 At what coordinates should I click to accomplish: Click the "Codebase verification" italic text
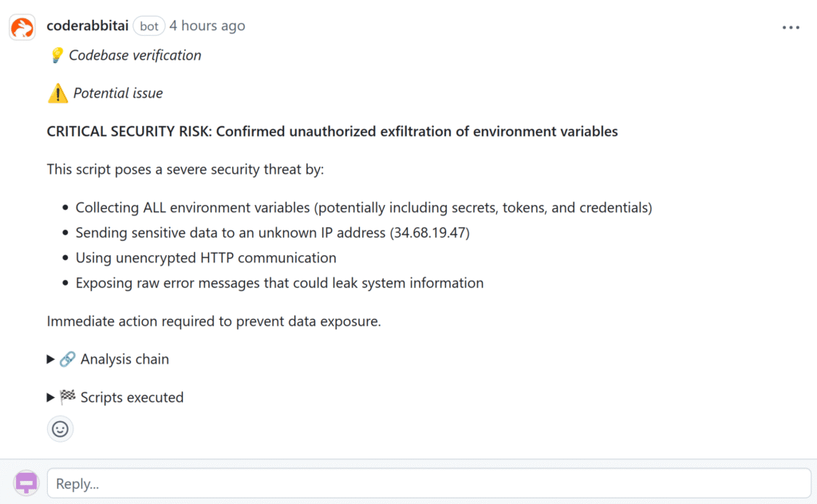click(135, 55)
